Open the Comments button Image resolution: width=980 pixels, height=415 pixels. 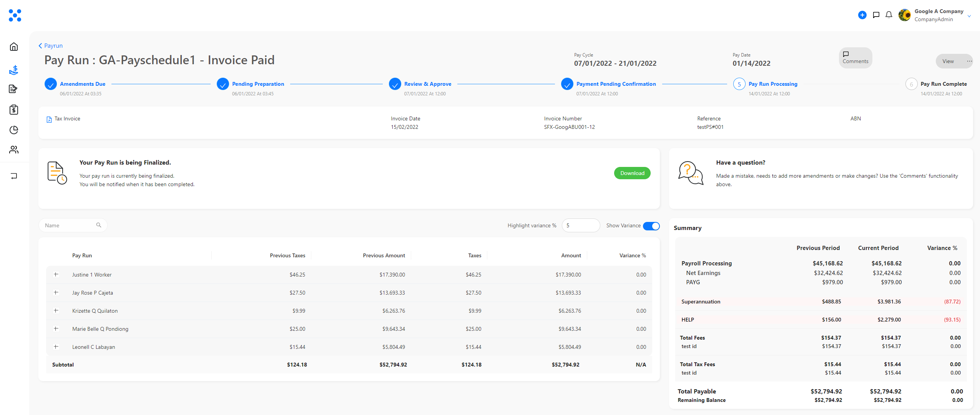(855, 58)
